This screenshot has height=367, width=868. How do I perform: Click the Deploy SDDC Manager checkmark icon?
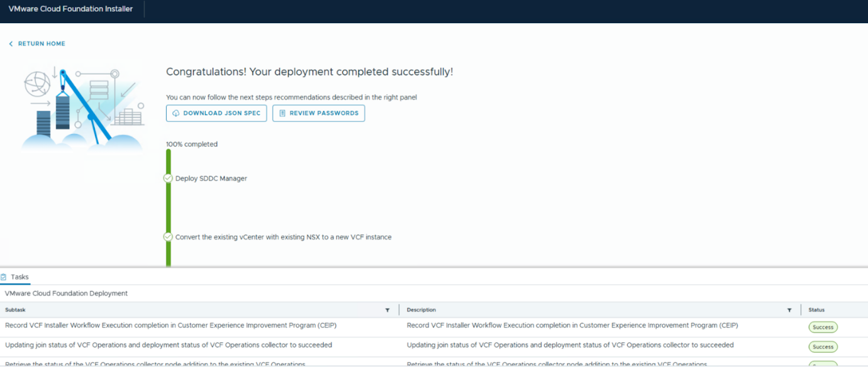168,178
